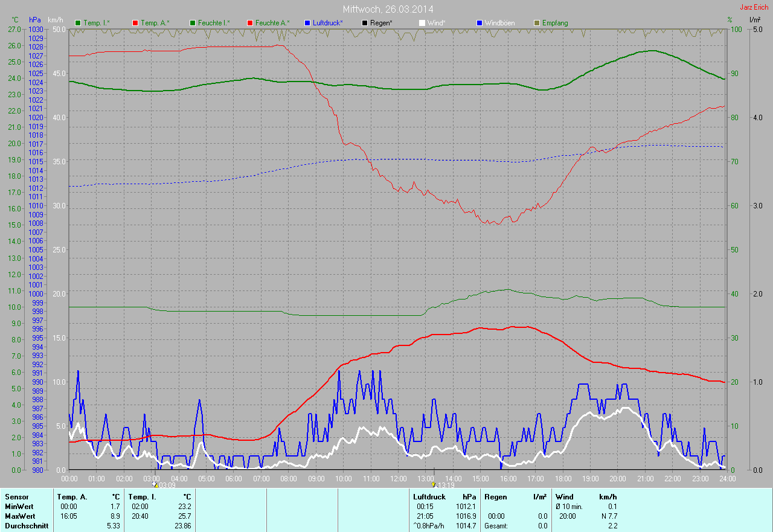Select the Temp. A.* legend label
Screen dimensions: 773x532
point(155,23)
